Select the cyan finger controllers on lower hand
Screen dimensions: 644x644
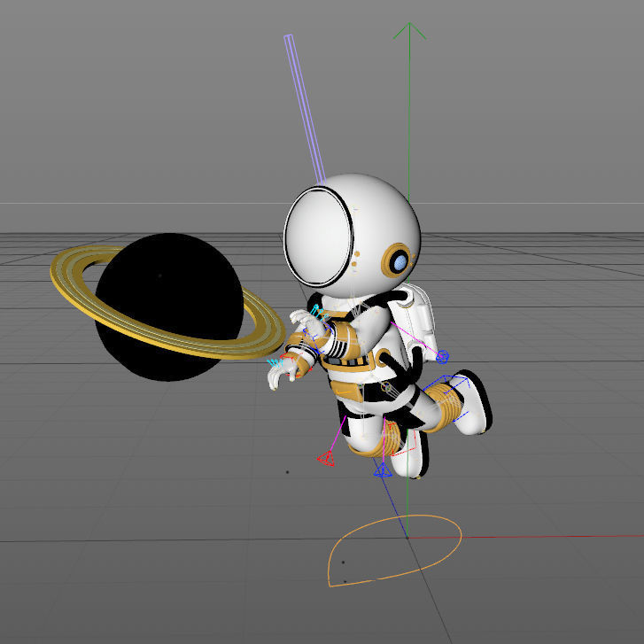pos(275,363)
